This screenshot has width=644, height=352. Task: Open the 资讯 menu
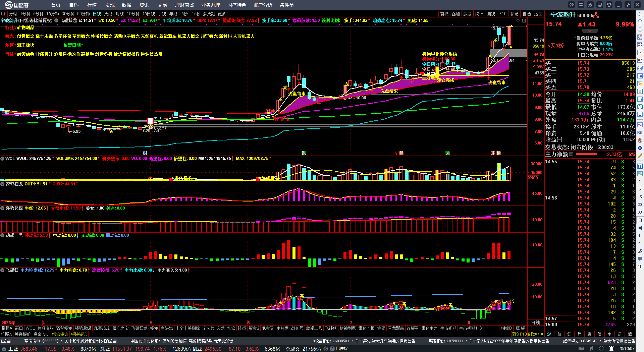click(144, 5)
